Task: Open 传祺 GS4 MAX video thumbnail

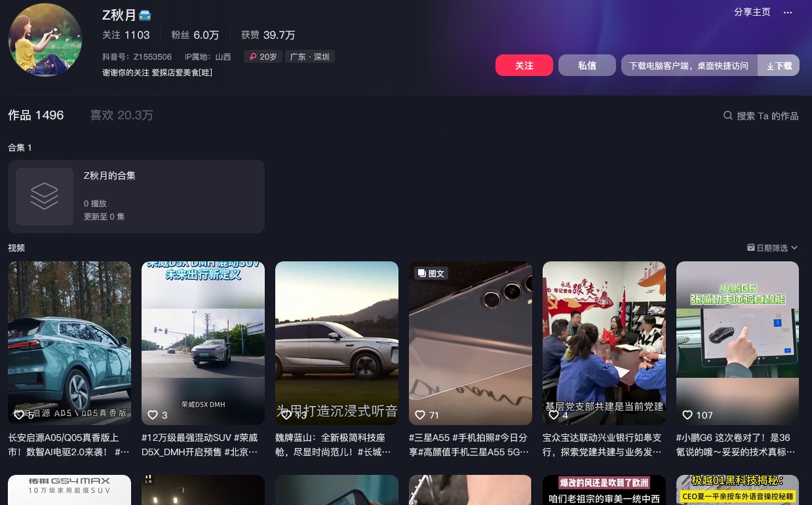Action: click(69, 490)
